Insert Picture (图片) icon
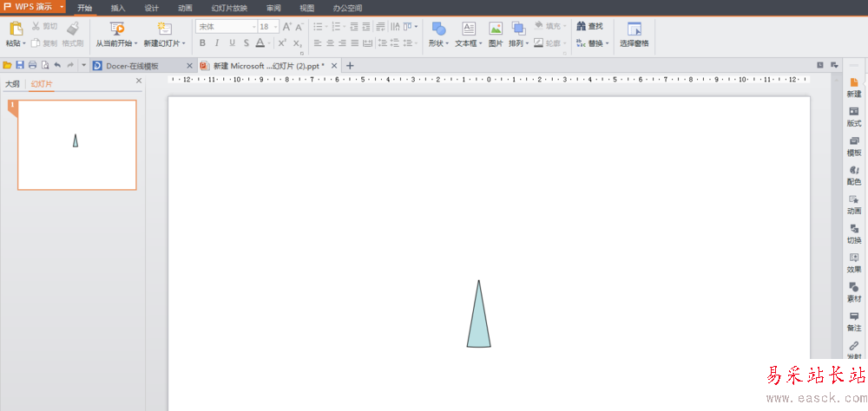Image resolution: width=868 pixels, height=411 pixels. pos(496,29)
